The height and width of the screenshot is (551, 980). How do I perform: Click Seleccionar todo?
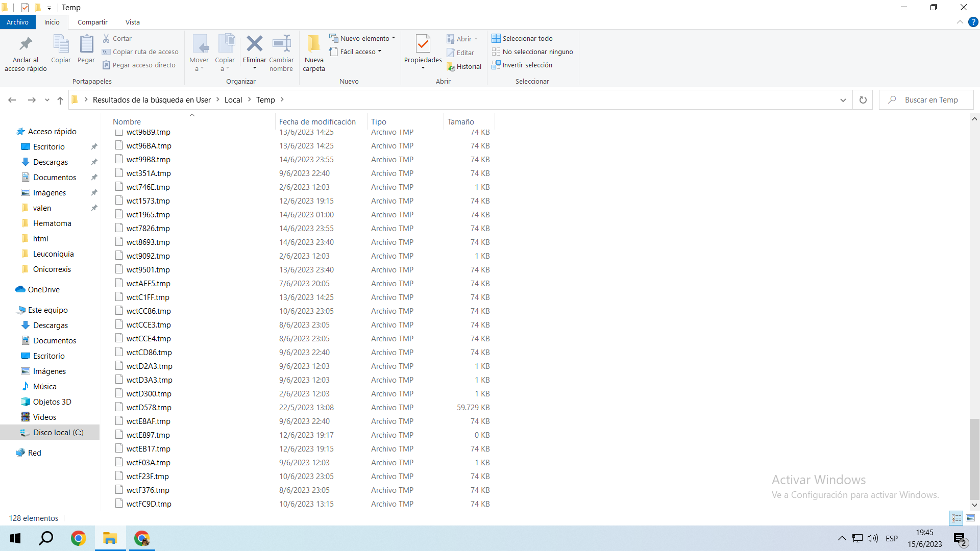pyautogui.click(x=522, y=38)
